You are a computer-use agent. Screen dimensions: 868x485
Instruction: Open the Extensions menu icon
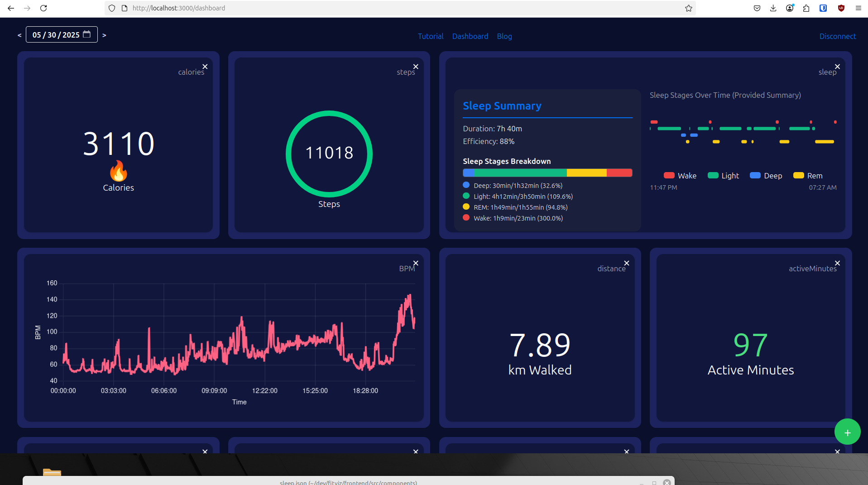click(x=806, y=8)
